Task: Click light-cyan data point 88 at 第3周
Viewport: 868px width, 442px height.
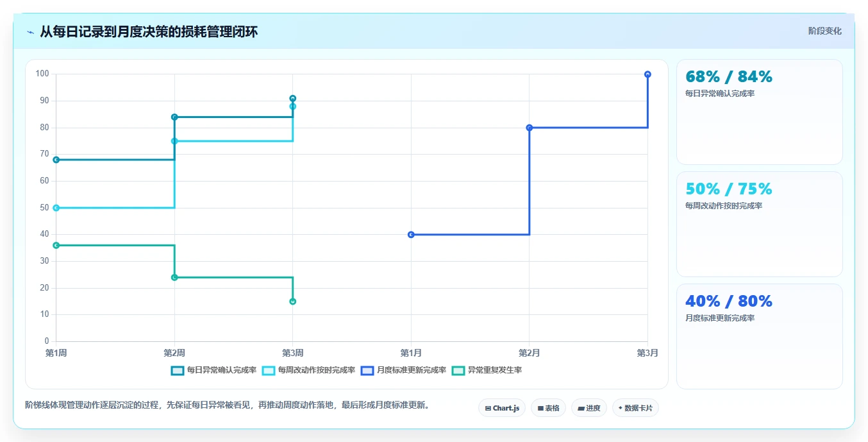Action: coord(293,106)
